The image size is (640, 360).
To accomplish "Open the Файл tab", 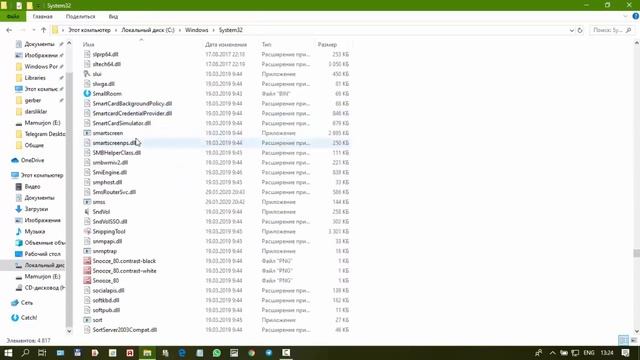I will tap(13, 16).
